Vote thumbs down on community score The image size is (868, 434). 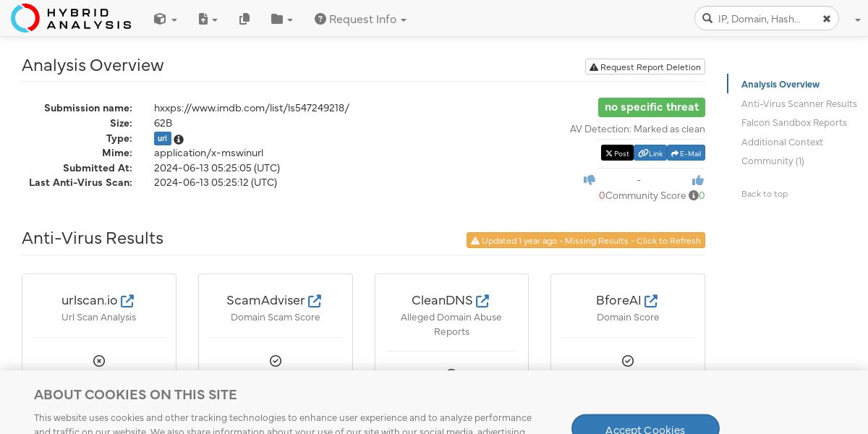click(x=590, y=180)
